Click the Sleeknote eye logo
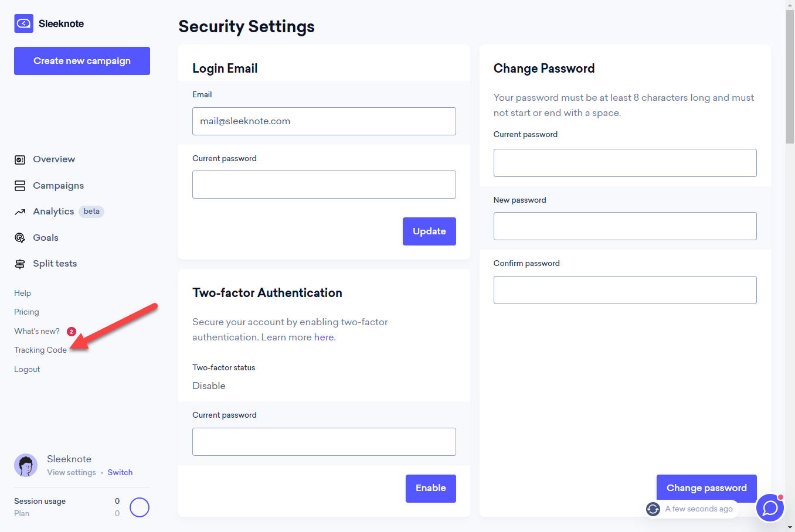 coord(23,23)
